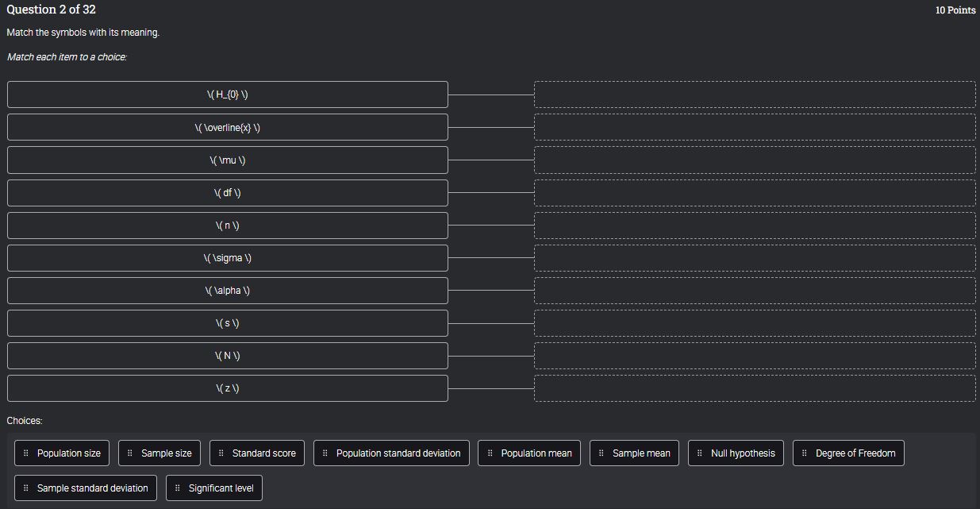Select the \alpha symbol box
The width and height of the screenshot is (980, 509).
227,290
